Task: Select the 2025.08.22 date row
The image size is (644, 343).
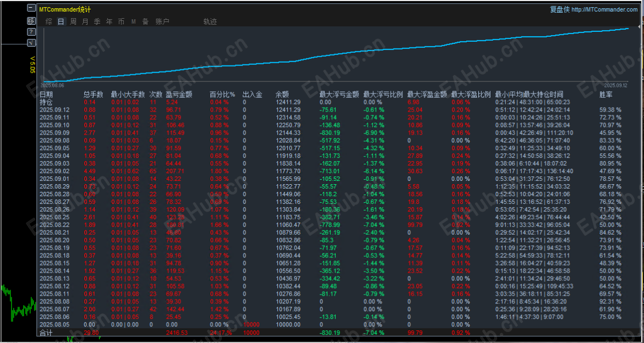Action: pyautogui.click(x=54, y=225)
